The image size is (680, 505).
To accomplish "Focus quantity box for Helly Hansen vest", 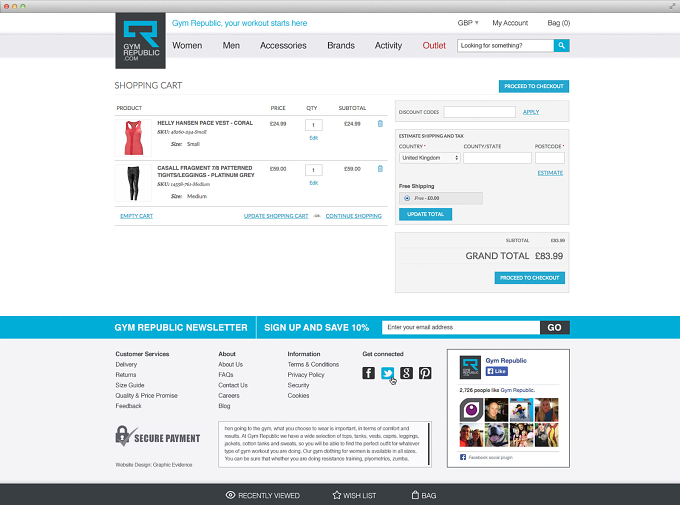I will [x=314, y=125].
